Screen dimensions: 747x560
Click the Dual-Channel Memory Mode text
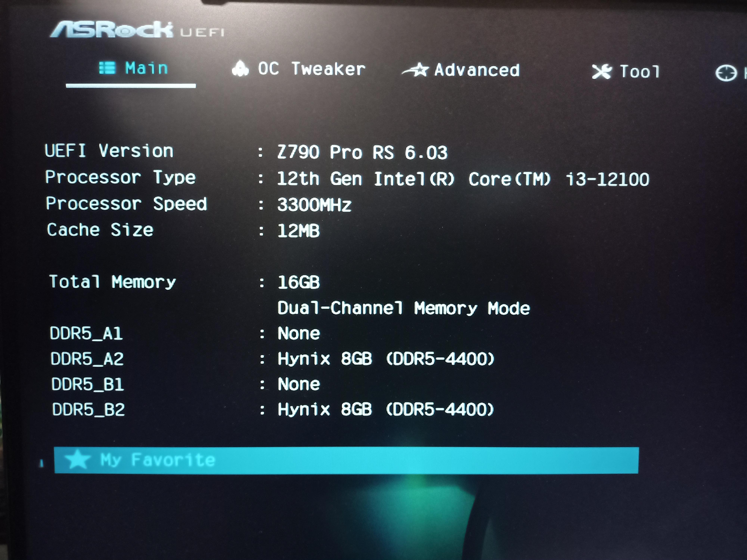click(403, 309)
